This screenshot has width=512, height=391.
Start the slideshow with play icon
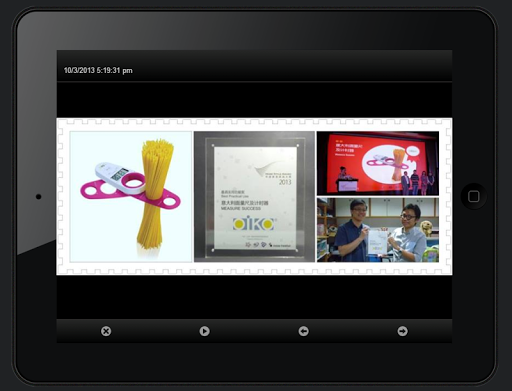tap(204, 331)
